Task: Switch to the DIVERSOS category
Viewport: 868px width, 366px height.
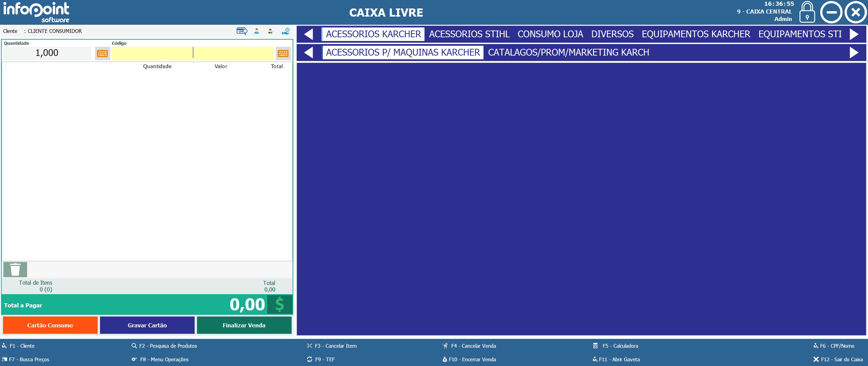Action: pos(612,34)
